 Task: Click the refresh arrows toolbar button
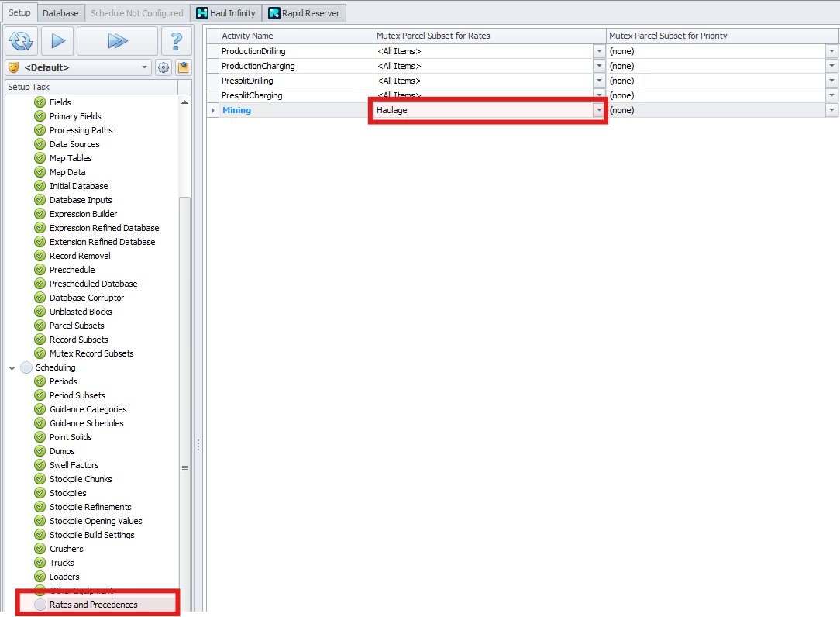pyautogui.click(x=21, y=41)
